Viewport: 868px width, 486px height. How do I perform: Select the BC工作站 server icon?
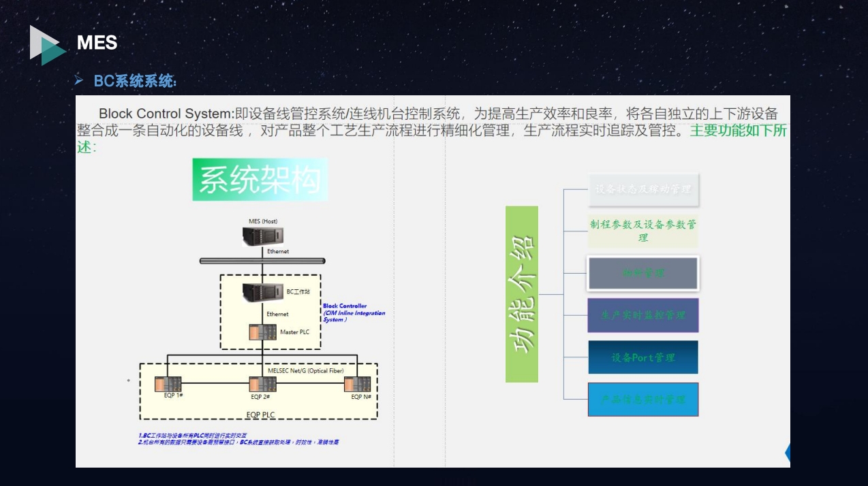point(262,292)
